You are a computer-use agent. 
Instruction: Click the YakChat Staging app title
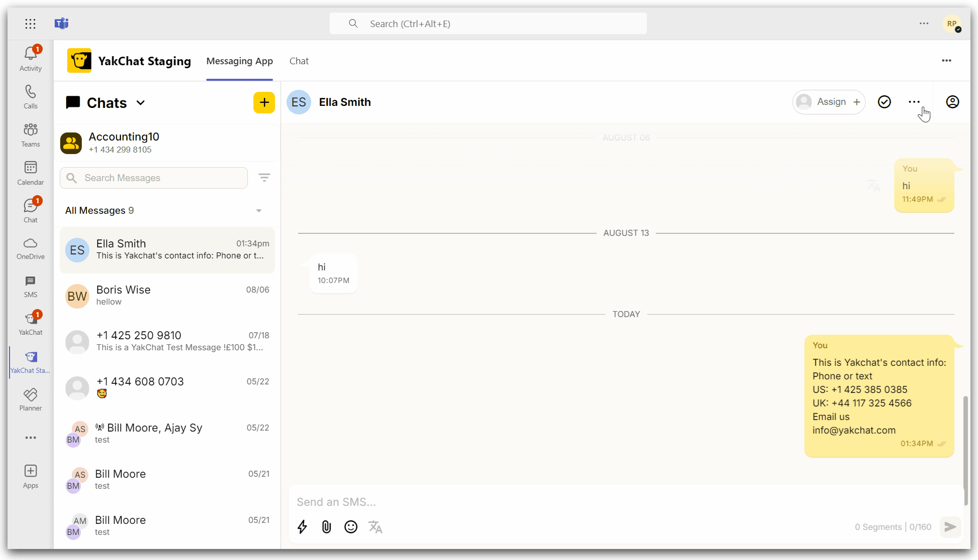pyautogui.click(x=145, y=61)
